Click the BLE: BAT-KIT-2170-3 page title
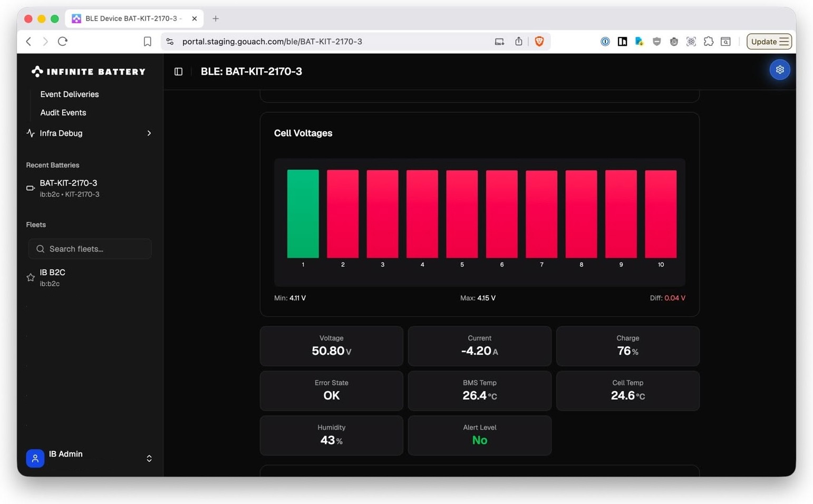Image resolution: width=813 pixels, height=504 pixels. coord(251,72)
